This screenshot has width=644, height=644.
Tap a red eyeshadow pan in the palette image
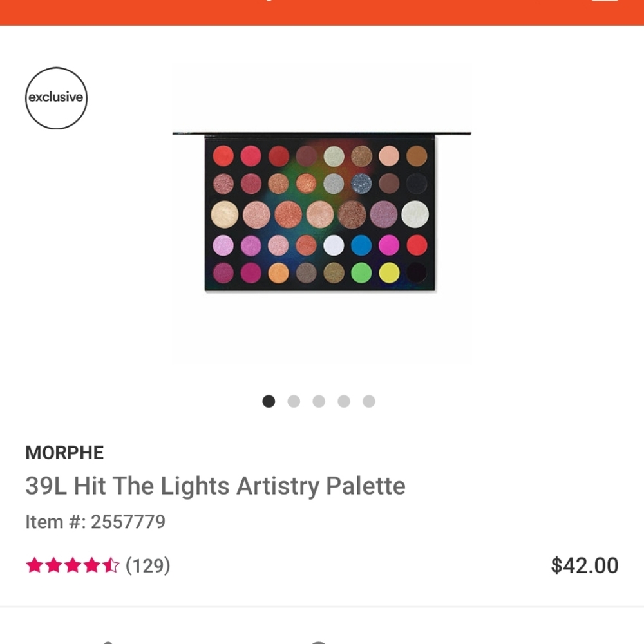(222, 156)
